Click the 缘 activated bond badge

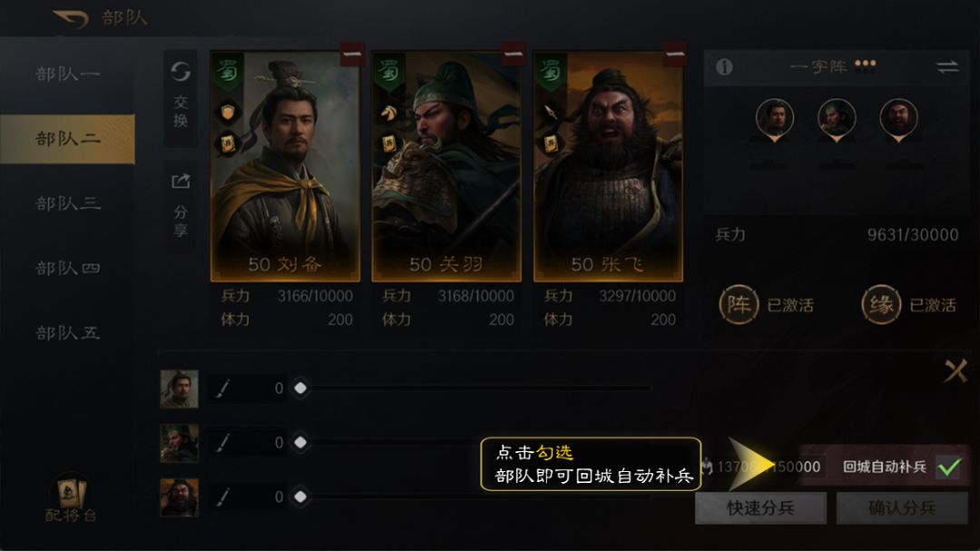click(880, 305)
